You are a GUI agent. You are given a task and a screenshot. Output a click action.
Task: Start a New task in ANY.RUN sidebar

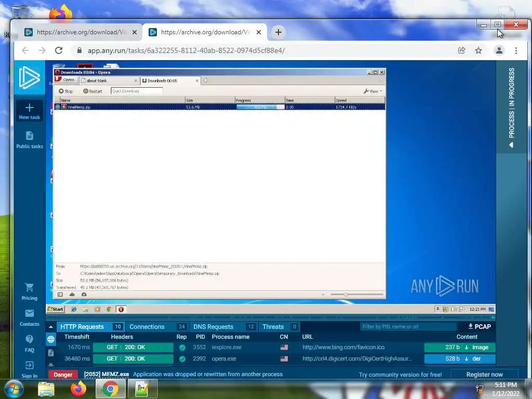pyautogui.click(x=30, y=111)
